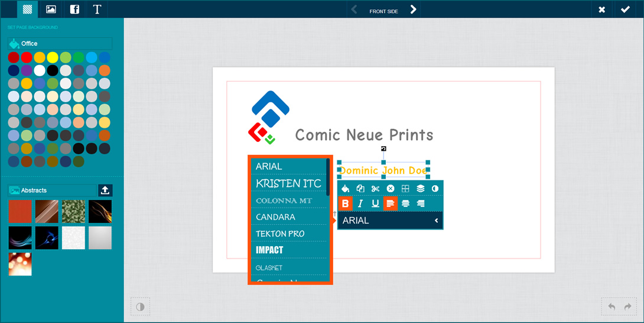Choose the brown diagonal streak background thumbnail

(x=47, y=212)
